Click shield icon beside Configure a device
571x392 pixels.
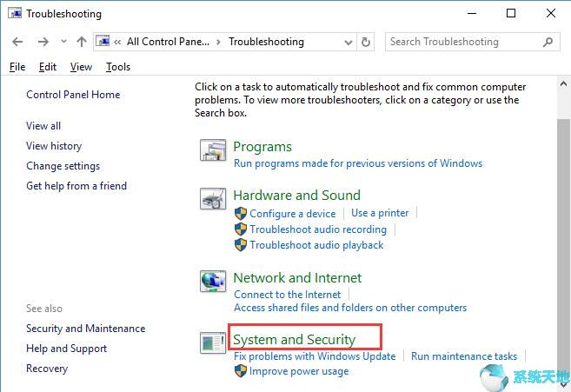[x=241, y=214]
